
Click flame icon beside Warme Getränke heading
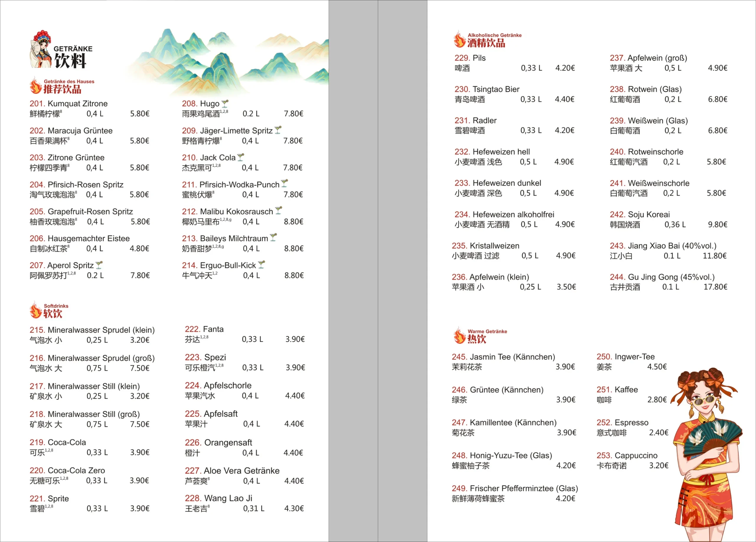(459, 335)
